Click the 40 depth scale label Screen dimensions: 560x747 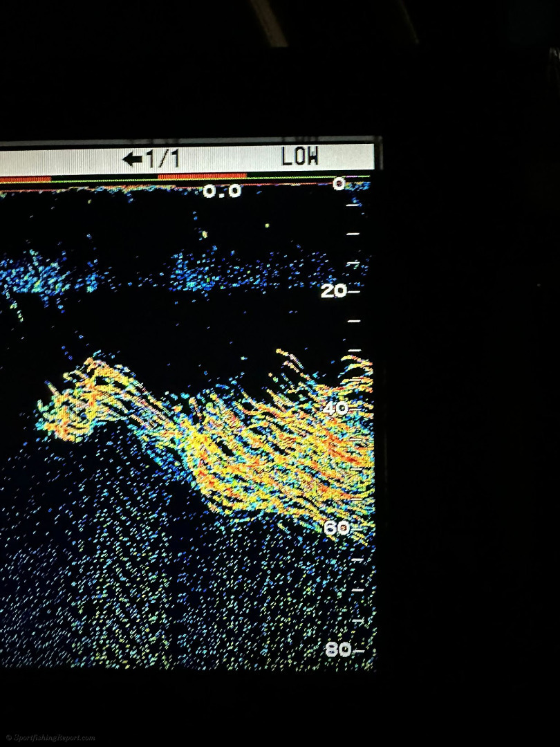[x=335, y=408]
